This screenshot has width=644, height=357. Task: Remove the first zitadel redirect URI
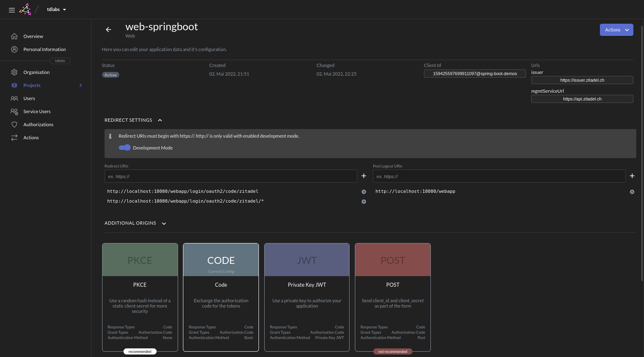coord(364,192)
